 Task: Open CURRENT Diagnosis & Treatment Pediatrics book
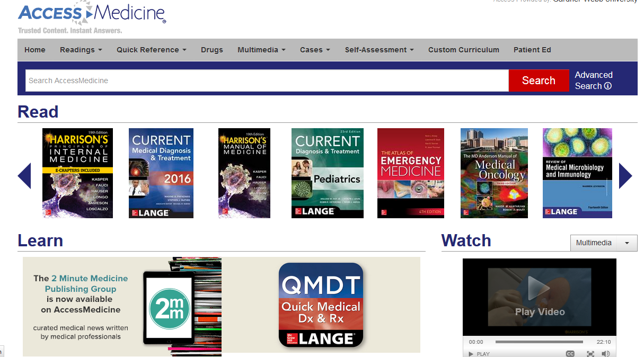[328, 173]
